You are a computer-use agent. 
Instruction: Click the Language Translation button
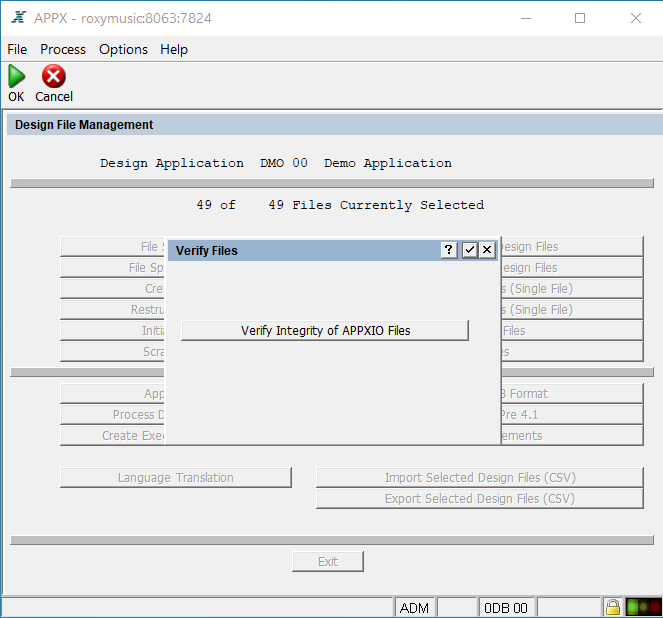tap(176, 478)
